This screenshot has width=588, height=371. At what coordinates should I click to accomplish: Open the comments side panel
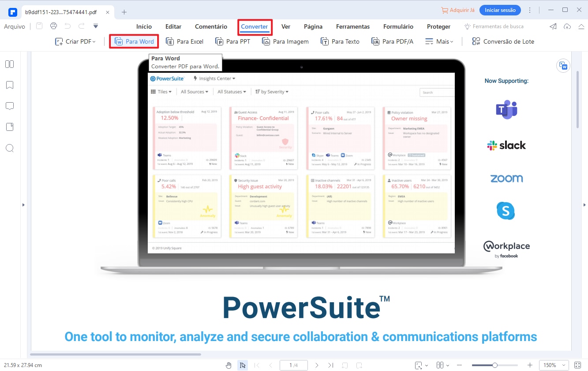click(x=10, y=106)
